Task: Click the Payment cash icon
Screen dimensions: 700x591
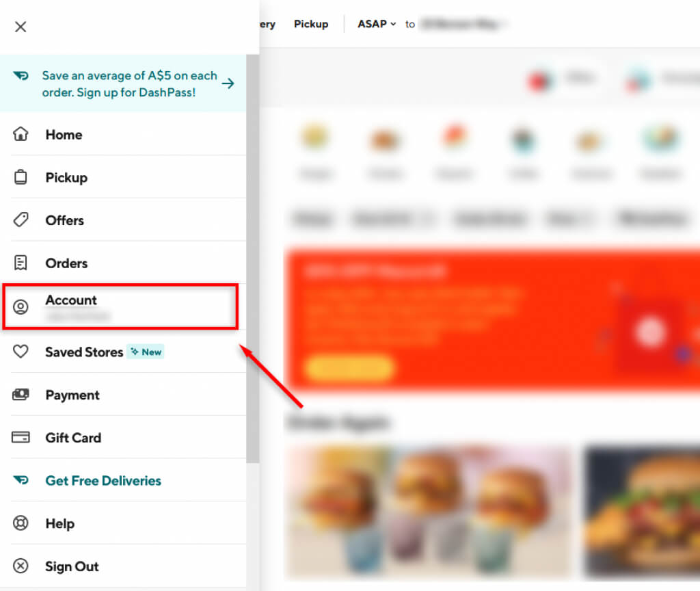Action: pos(21,395)
